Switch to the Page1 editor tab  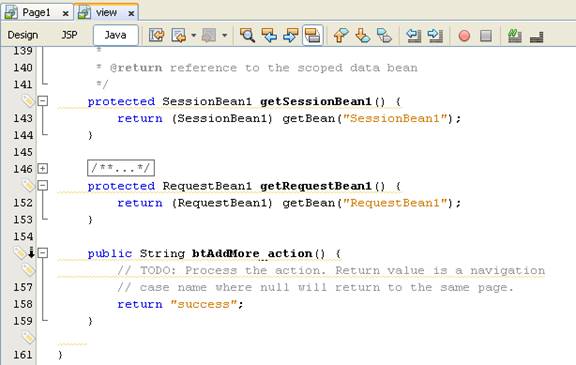pyautogui.click(x=36, y=12)
